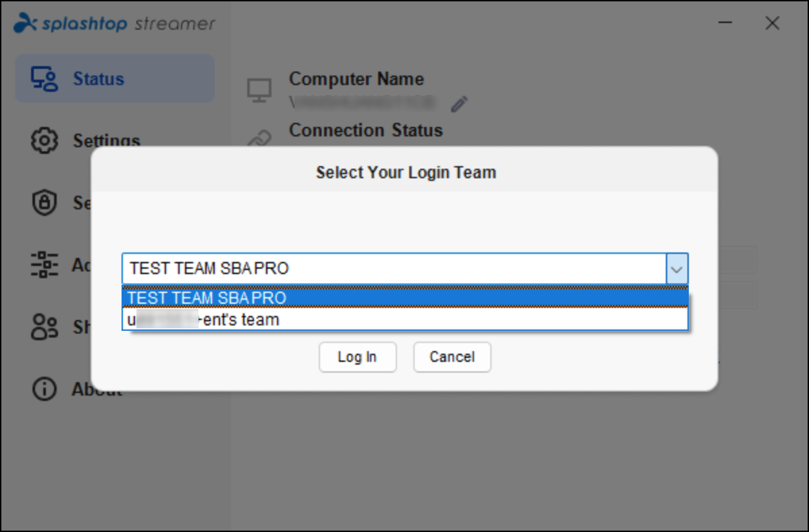Screen dimensions: 809x532
Task: Choose the "-ent's team" option in list
Action: pos(405,319)
